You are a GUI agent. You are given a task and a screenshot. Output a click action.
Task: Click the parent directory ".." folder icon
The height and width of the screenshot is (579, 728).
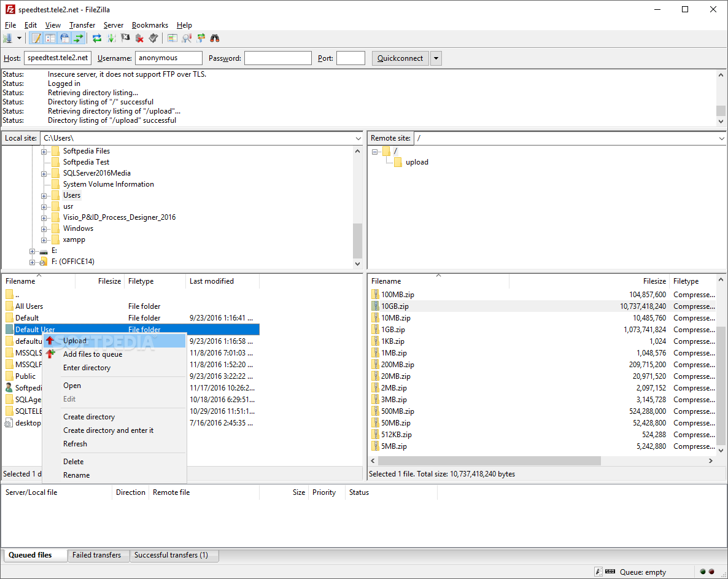(x=9, y=294)
